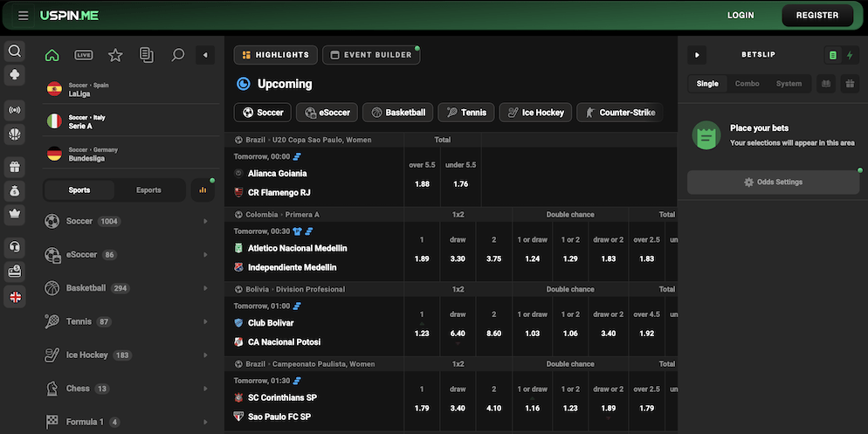Pick Atletico Nacional Medellin win 1.89

(x=422, y=251)
